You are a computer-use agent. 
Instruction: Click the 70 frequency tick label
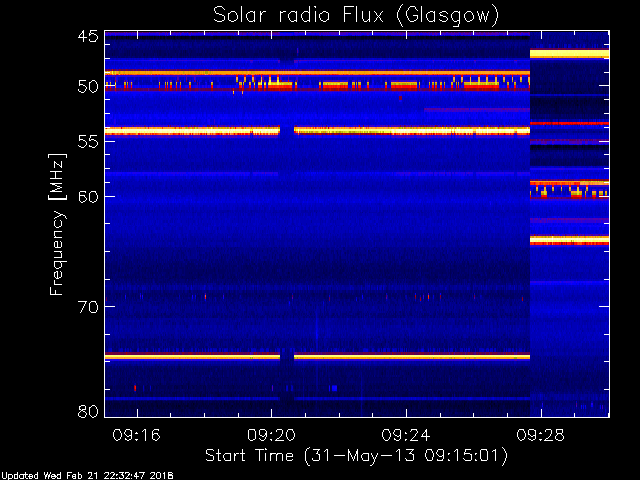[x=88, y=307]
